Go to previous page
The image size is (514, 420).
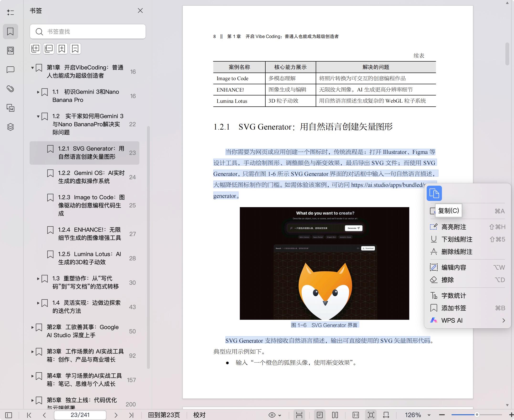tap(44, 415)
